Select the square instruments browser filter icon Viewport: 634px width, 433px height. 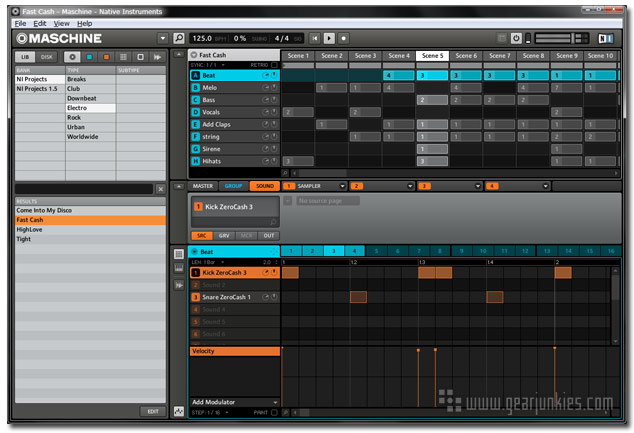(140, 57)
